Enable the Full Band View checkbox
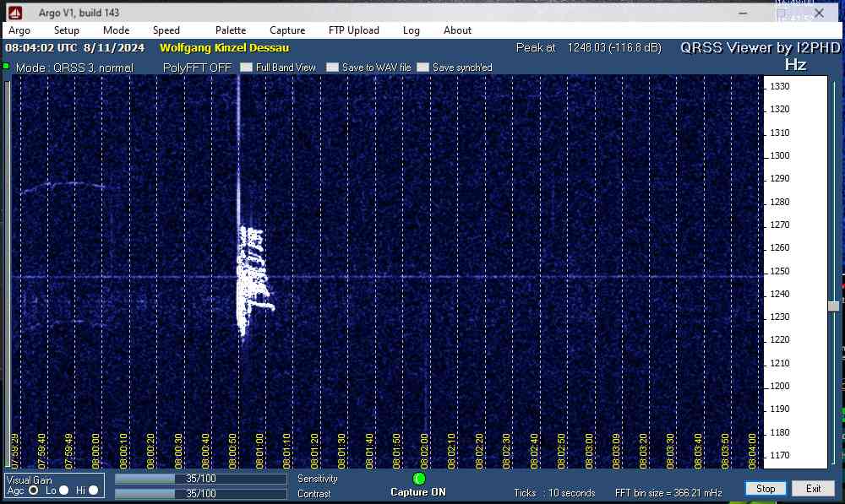 pos(246,68)
